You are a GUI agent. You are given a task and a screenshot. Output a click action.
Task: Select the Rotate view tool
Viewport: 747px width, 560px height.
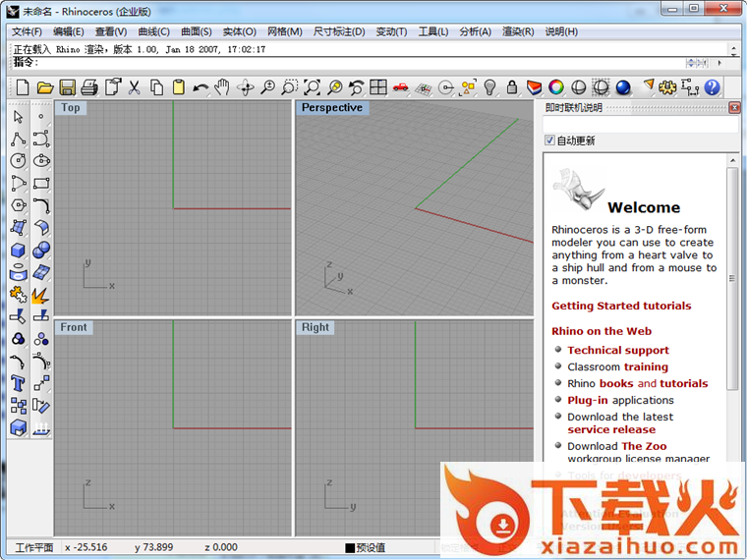tap(246, 87)
